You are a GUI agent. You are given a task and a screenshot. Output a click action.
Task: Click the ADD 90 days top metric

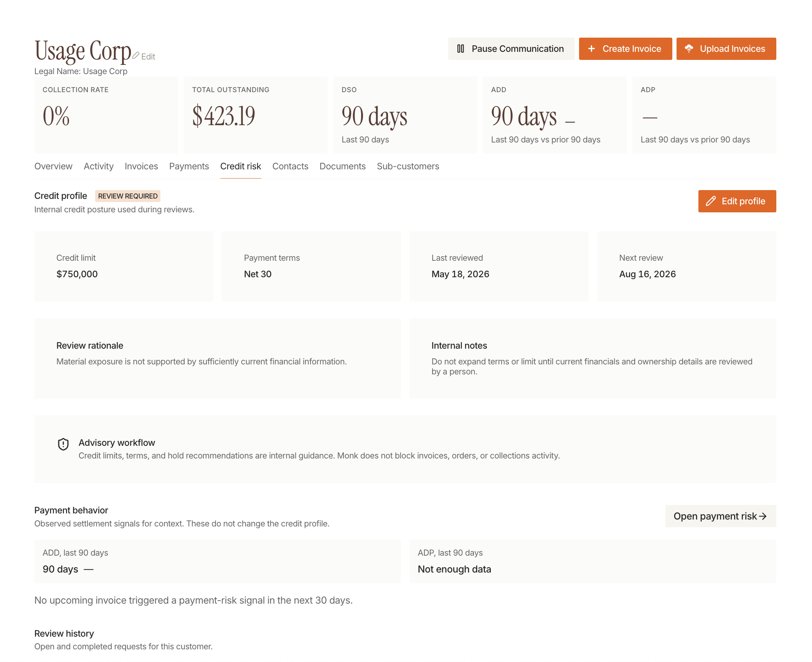point(524,116)
